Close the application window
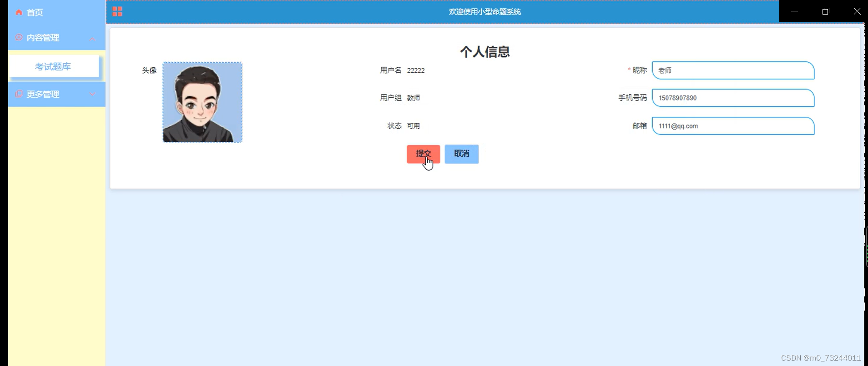The width and height of the screenshot is (868, 366). tap(857, 11)
